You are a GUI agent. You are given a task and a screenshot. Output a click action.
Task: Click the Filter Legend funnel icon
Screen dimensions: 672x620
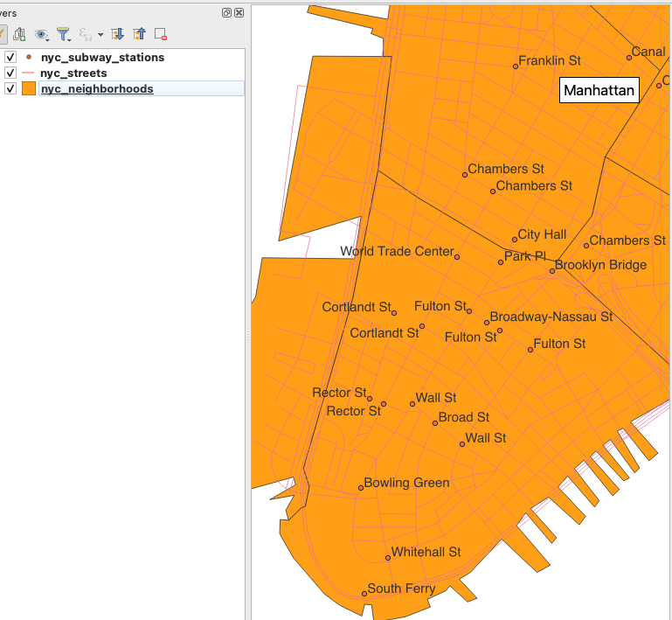[63, 34]
